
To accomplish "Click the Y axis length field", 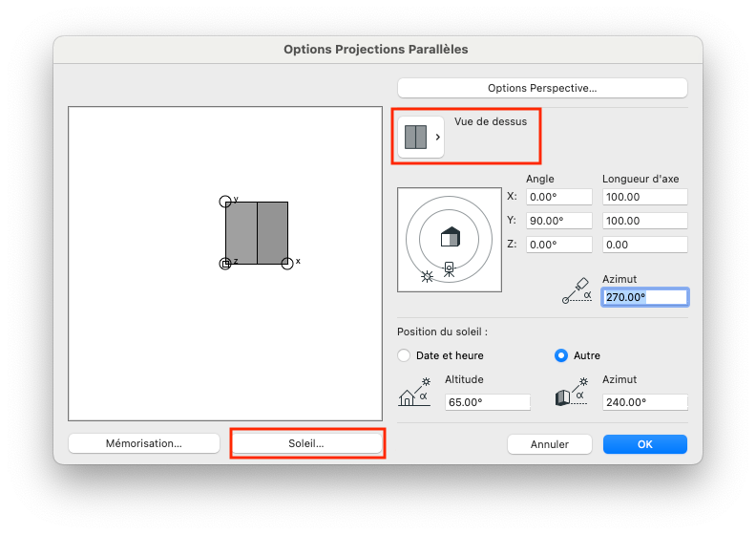I will [644, 221].
